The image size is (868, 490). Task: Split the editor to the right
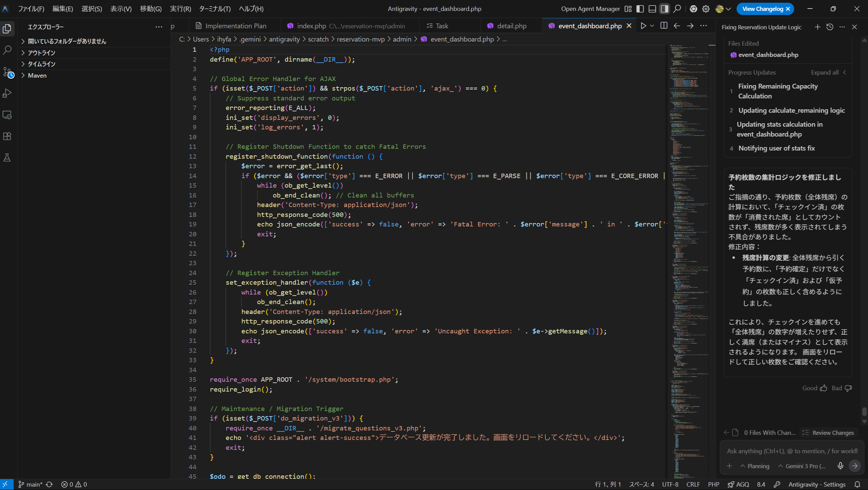coord(664,26)
